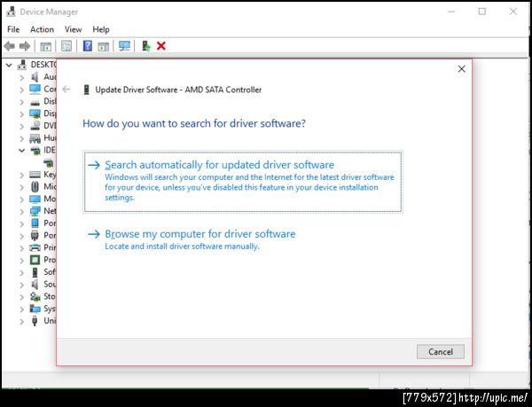Click the Processors category icon

pyautogui.click(x=35, y=260)
